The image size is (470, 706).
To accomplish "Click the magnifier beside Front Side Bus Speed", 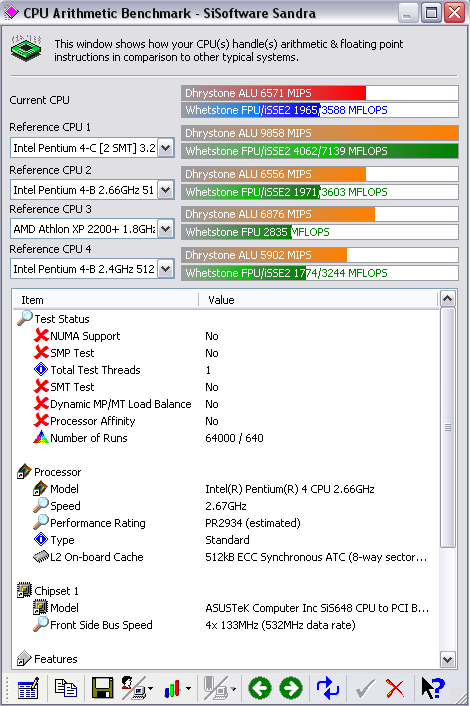I will tap(41, 624).
